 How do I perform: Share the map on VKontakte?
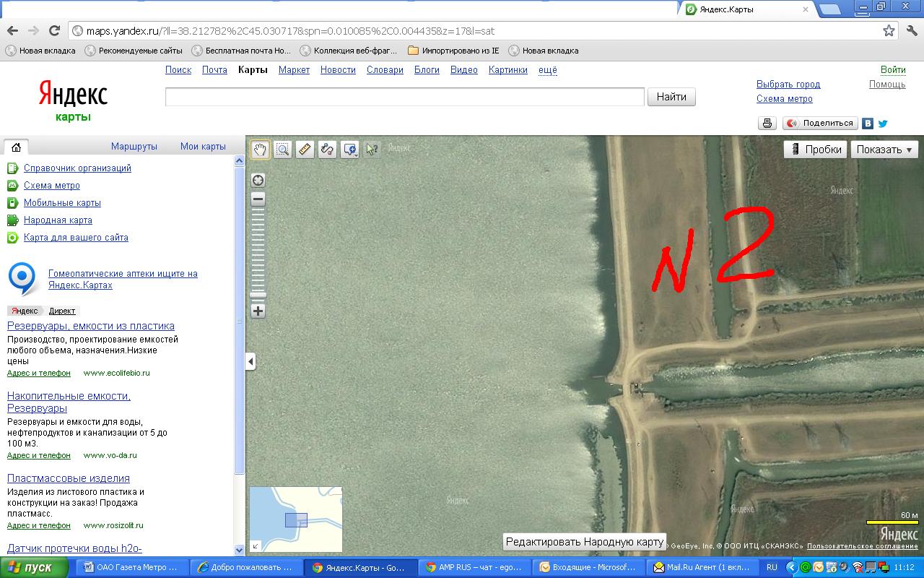(x=868, y=124)
